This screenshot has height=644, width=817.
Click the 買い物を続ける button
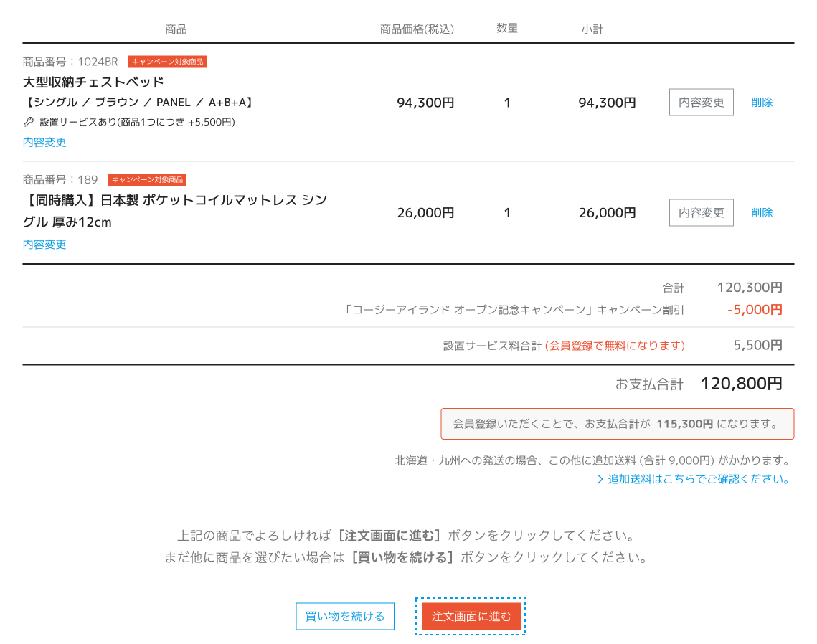345,616
